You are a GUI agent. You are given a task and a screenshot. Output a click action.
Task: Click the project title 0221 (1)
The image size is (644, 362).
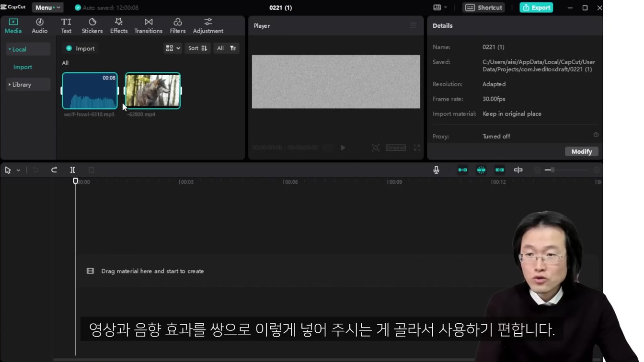tap(281, 8)
